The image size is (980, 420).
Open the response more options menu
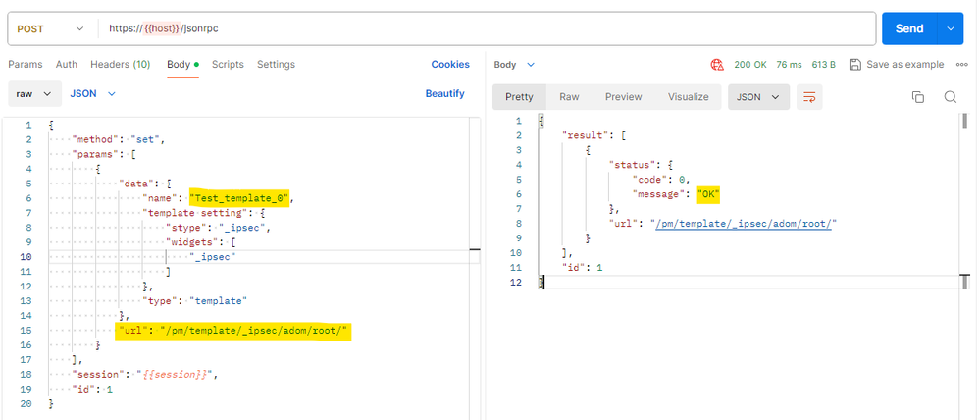(962, 65)
